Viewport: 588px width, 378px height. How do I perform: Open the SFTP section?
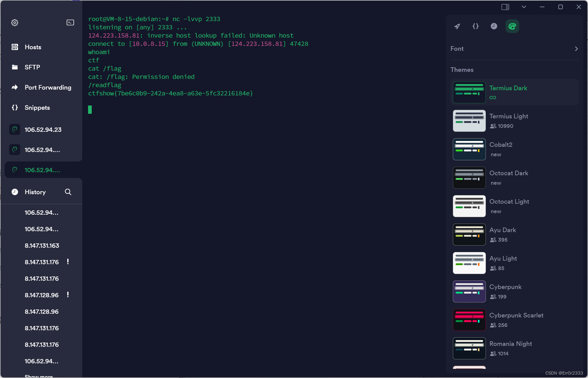point(32,67)
